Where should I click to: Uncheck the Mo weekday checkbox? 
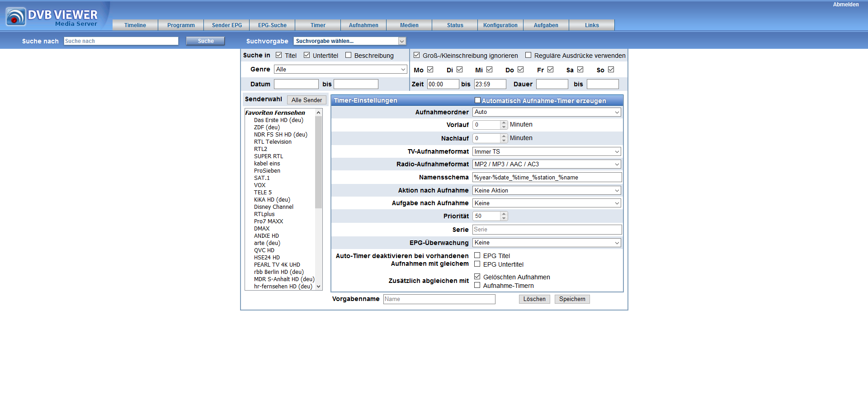pos(430,70)
